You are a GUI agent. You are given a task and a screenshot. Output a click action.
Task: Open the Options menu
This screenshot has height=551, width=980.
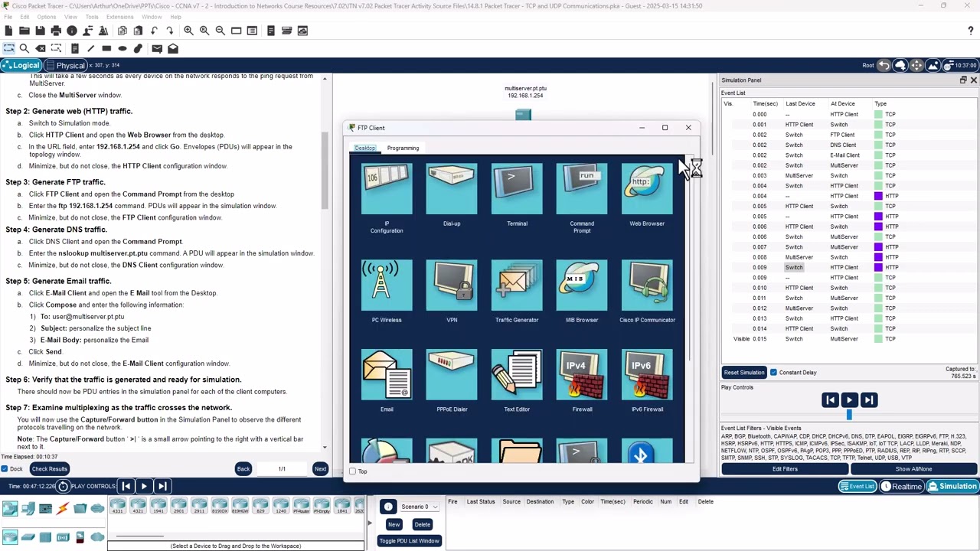46,17
